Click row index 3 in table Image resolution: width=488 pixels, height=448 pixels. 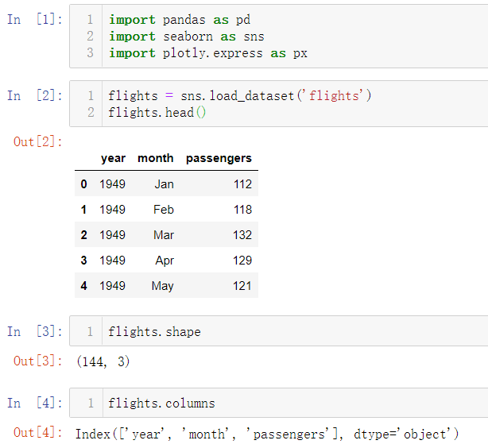pyautogui.click(x=83, y=261)
